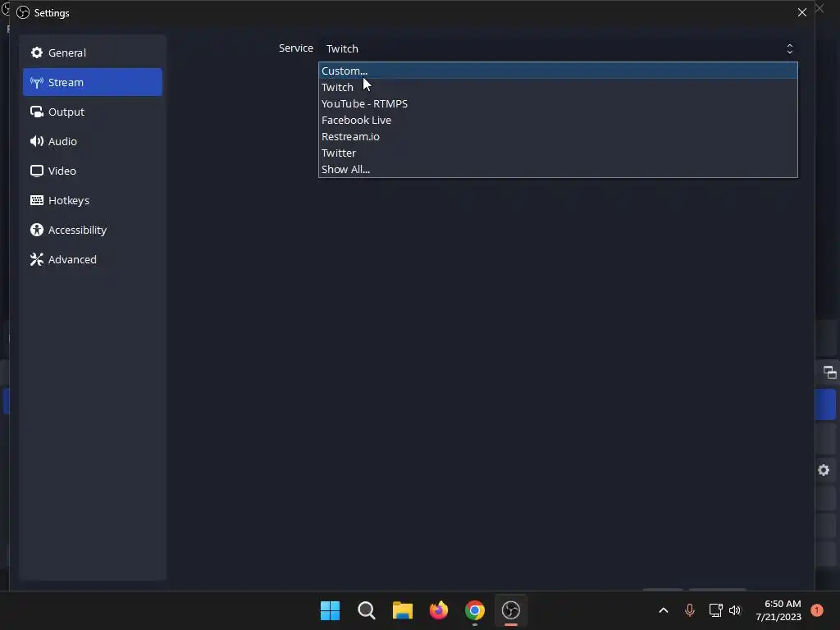Go to Audio settings
This screenshot has width=840, height=630.
coord(92,141)
